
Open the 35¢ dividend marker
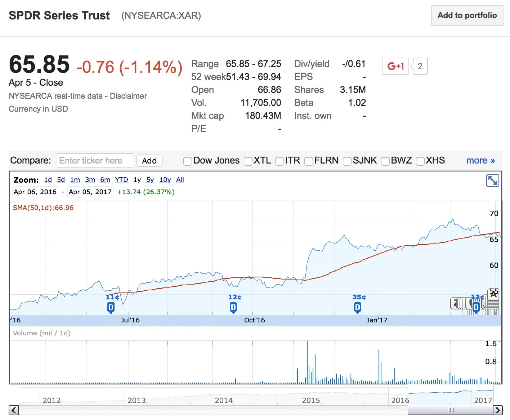pos(357,307)
